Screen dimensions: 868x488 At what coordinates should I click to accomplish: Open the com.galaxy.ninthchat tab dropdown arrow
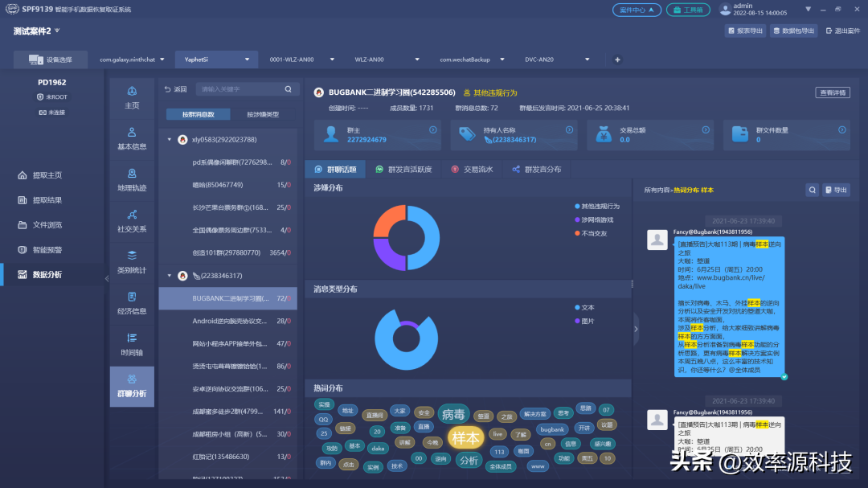click(162, 59)
